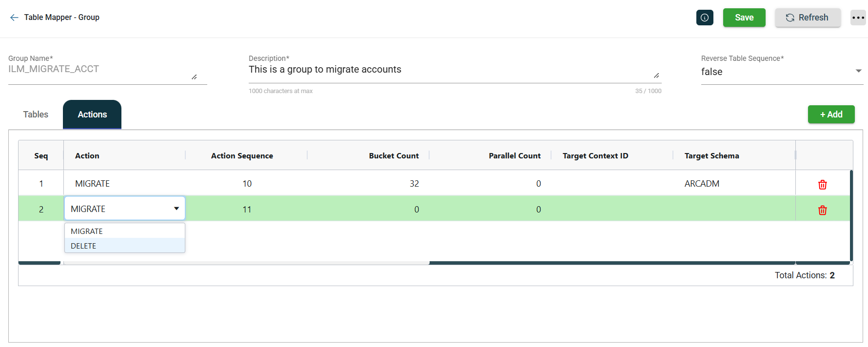Delete the second action row

click(x=822, y=210)
